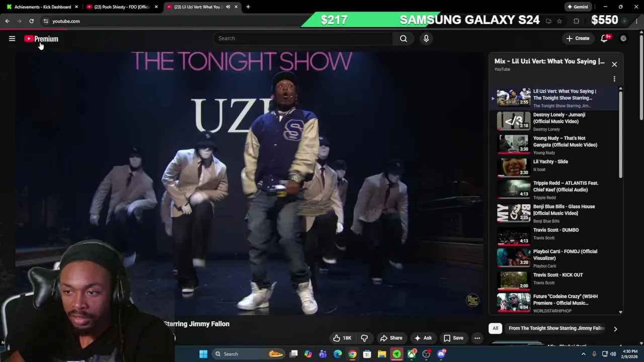This screenshot has height=362, width=644.
Task: Switch to Achievements - Kick Dashboard tab
Action: point(42,7)
